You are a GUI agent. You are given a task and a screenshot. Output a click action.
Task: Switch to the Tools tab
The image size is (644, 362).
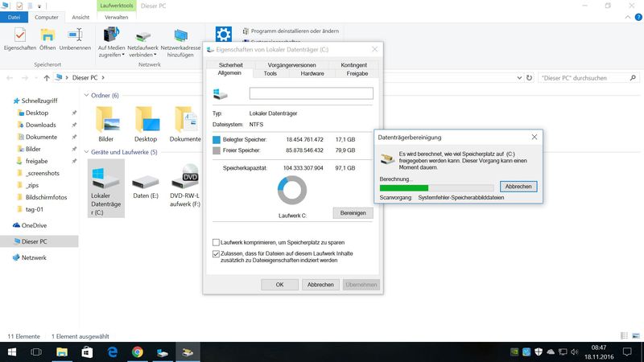[270, 73]
